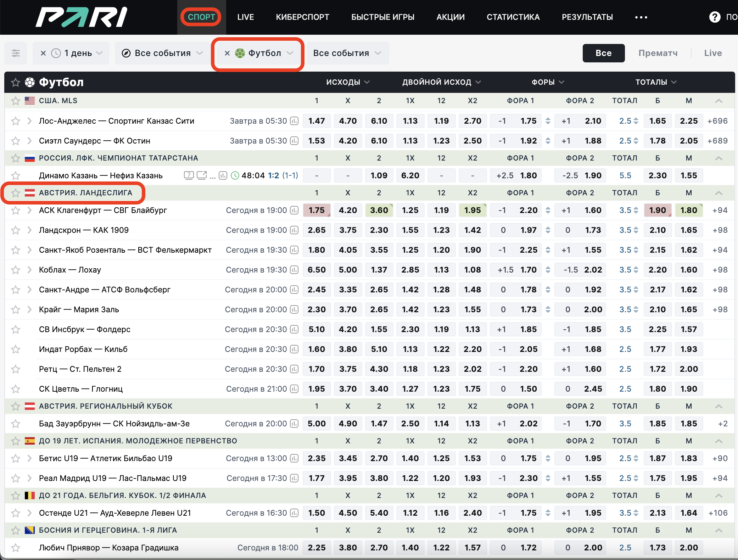
Task: Click the PARI logo
Action: coord(82,17)
